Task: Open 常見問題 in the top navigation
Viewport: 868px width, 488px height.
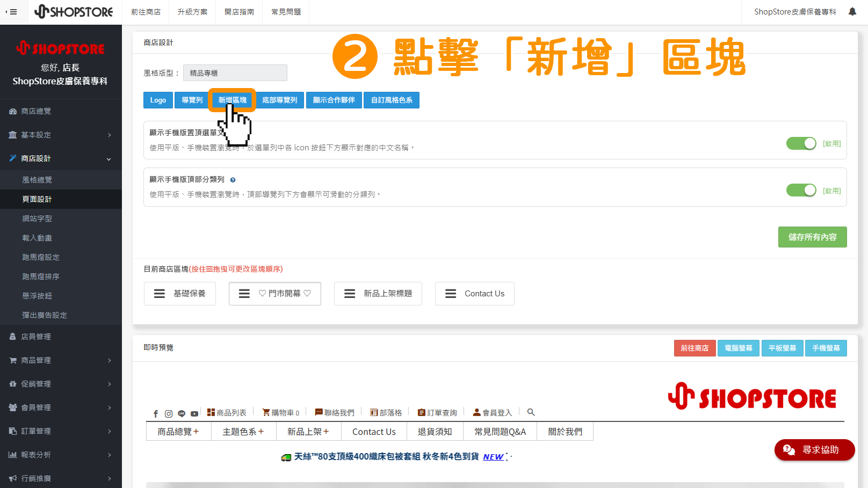Action: tap(286, 12)
